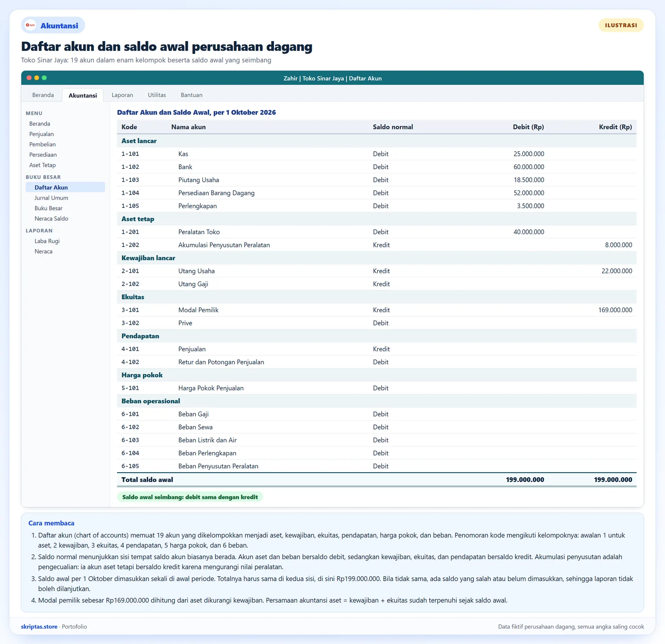Follow the skriptas.store footer link
Viewport: 665px width, 644px height.
[39, 627]
